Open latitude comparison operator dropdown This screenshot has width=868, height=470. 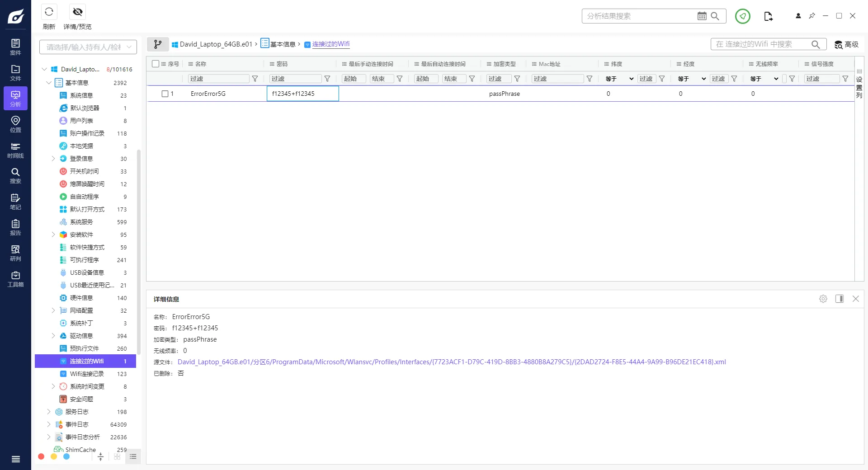click(x=619, y=79)
